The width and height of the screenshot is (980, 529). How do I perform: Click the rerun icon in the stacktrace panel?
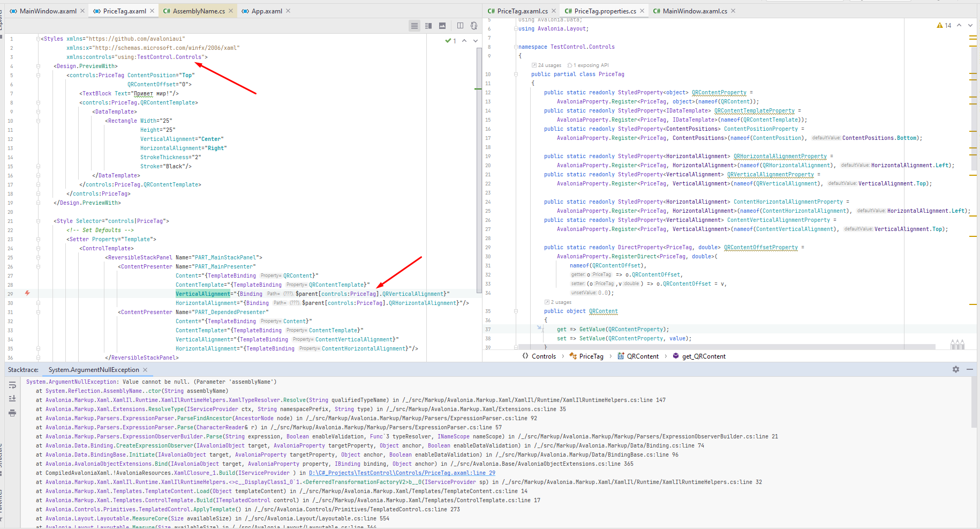(12, 385)
